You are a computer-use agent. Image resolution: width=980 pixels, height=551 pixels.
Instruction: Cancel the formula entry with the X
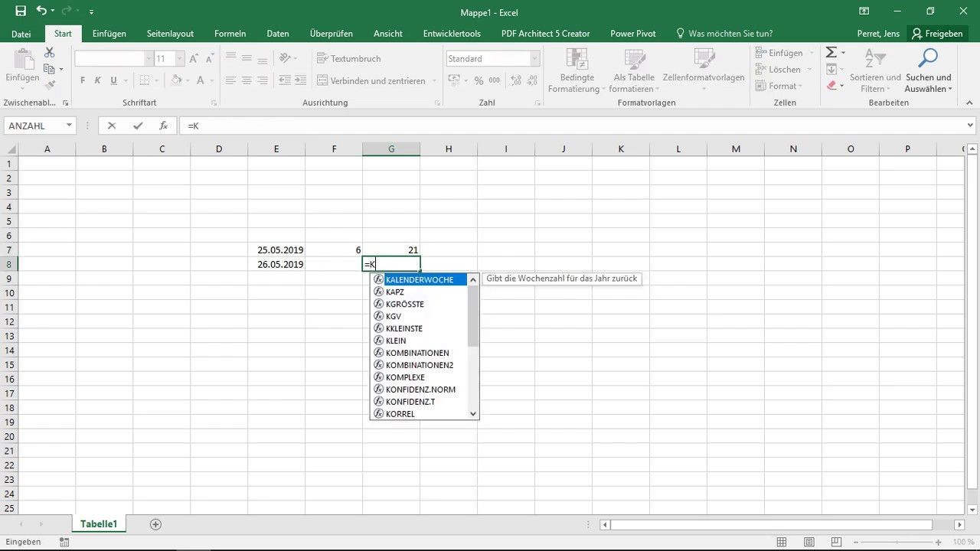(x=112, y=126)
